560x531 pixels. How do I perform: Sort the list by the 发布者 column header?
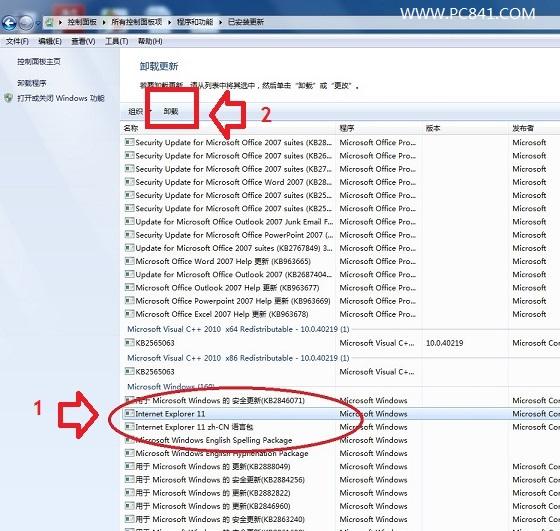(x=534, y=128)
